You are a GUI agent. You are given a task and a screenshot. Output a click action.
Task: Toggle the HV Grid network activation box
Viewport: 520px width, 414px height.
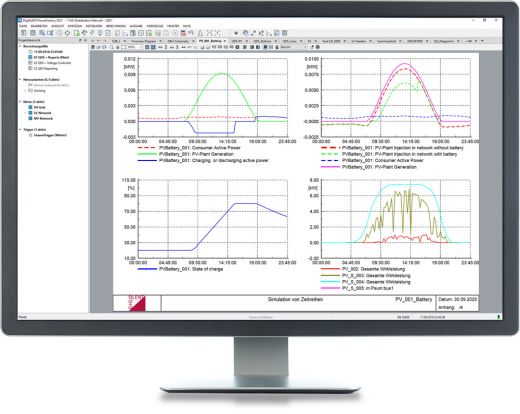point(30,107)
